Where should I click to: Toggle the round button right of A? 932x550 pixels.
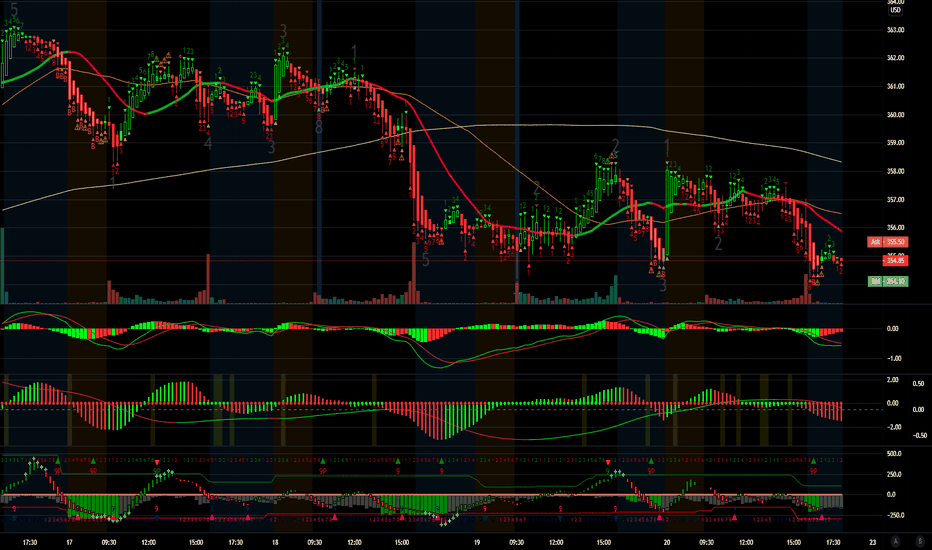coord(920,542)
